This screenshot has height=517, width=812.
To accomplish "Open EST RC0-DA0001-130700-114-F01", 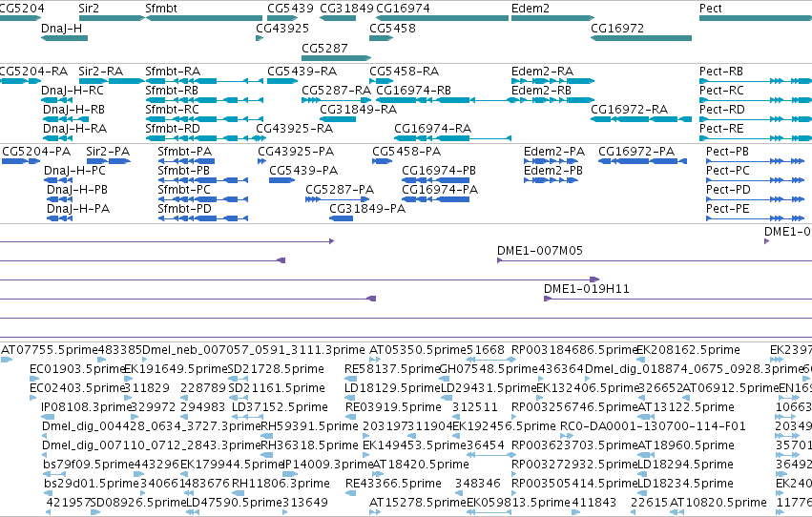I will 653,427.
